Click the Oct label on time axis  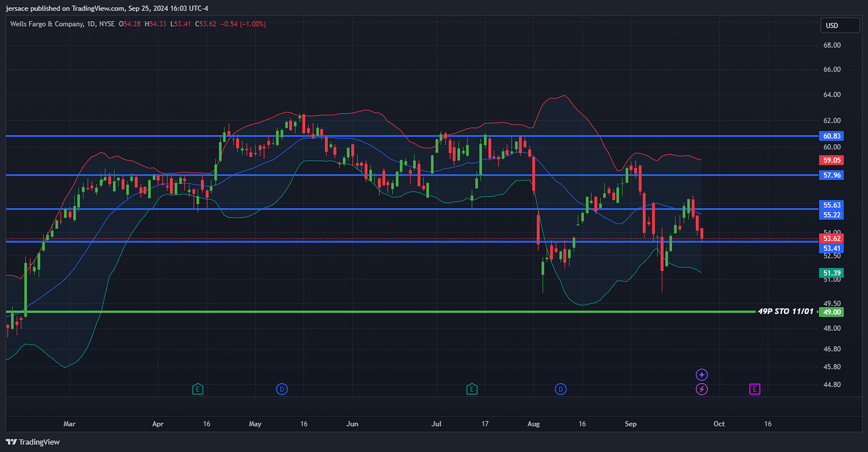click(720, 424)
